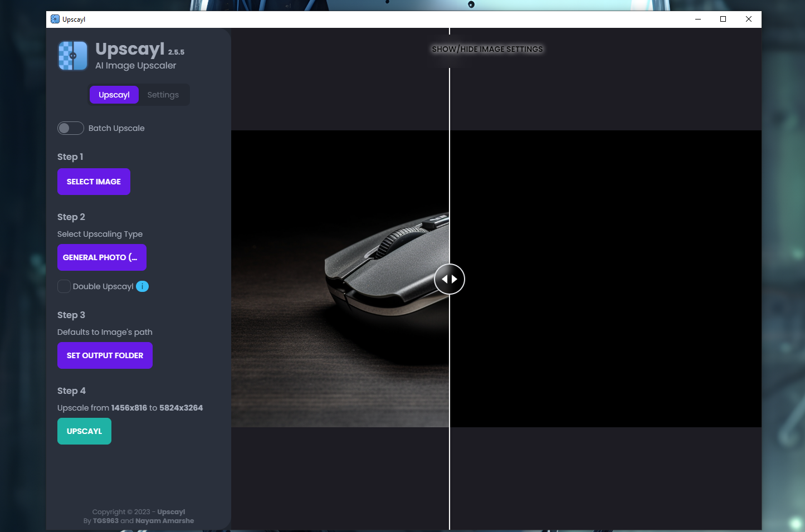Toggle Batch Upscale off again
The image size is (805, 532).
coord(71,128)
